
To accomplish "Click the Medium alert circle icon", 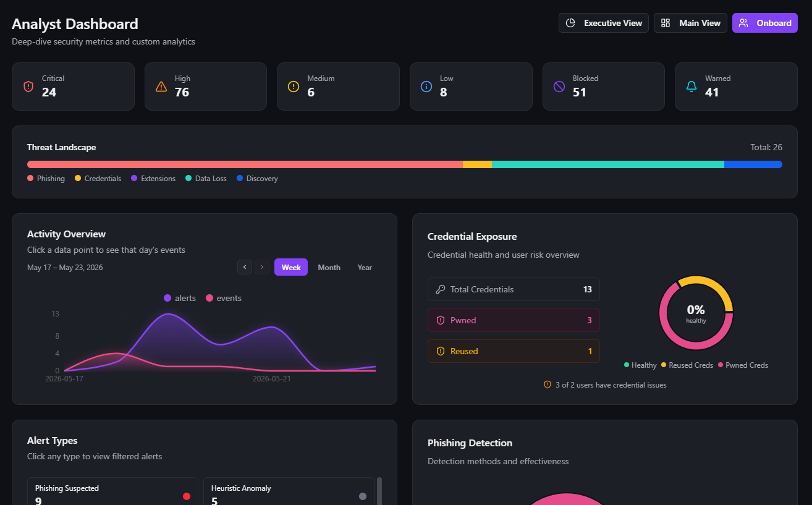I will click(x=294, y=87).
